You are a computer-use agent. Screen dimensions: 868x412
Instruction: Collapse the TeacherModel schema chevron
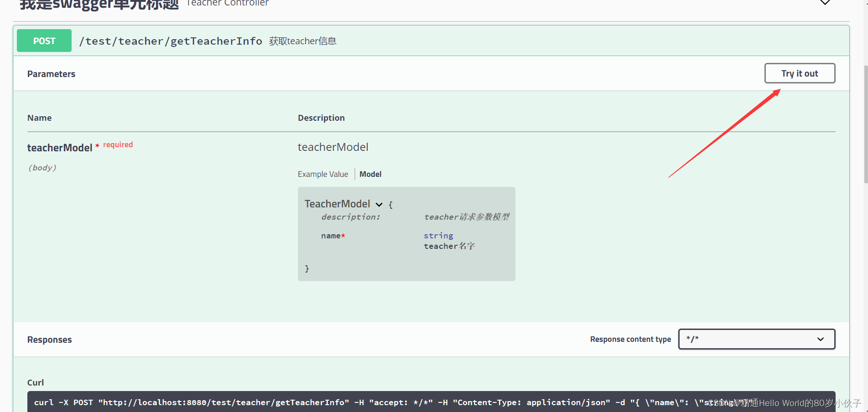point(379,205)
